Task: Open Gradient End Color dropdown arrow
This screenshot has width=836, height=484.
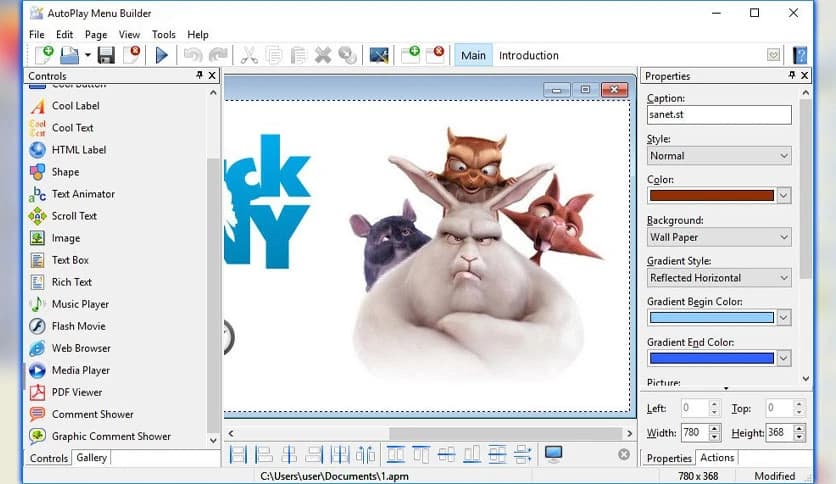Action: 783,358
